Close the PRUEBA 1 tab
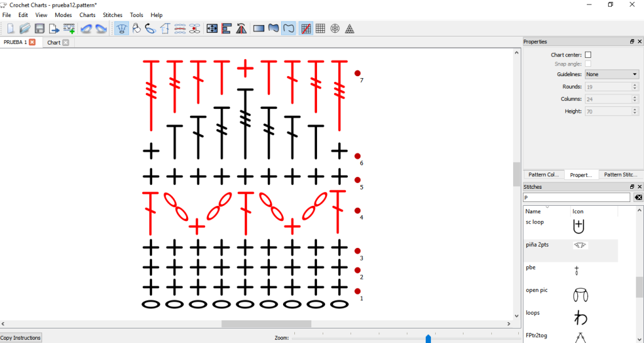This screenshot has height=343, width=644. (33, 42)
